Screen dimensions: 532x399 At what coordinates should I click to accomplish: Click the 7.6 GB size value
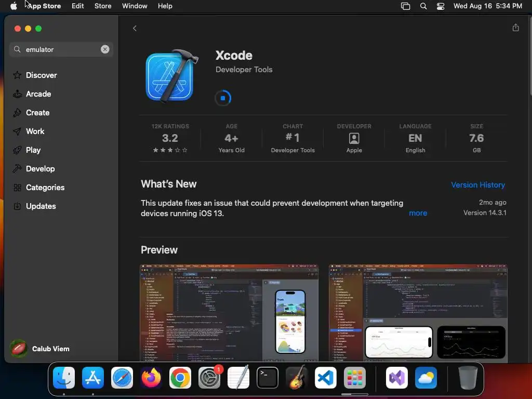click(x=476, y=138)
